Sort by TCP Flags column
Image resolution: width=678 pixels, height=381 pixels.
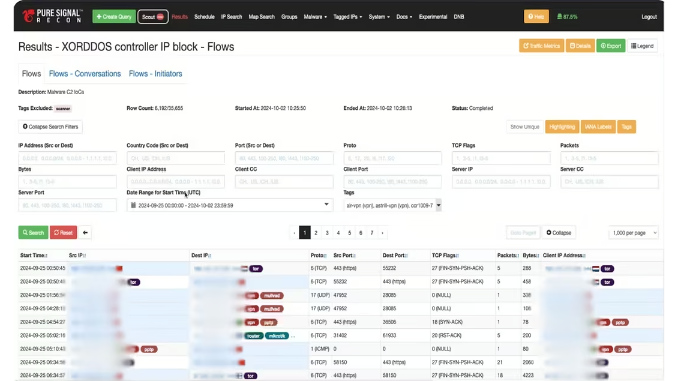(x=445, y=256)
